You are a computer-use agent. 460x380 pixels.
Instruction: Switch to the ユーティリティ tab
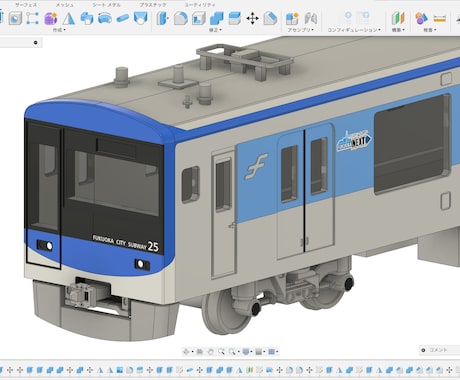pyautogui.click(x=200, y=5)
